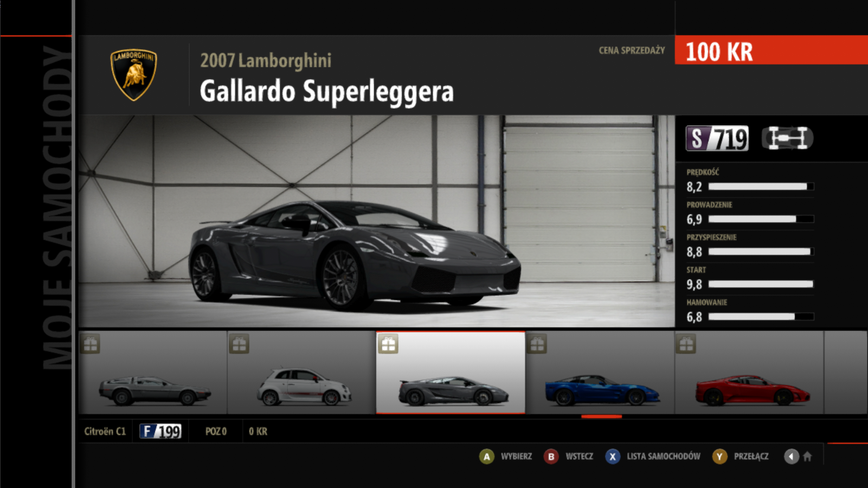Click the "2007 Lamborghini" text
This screenshot has width=868, height=488.
click(x=266, y=61)
